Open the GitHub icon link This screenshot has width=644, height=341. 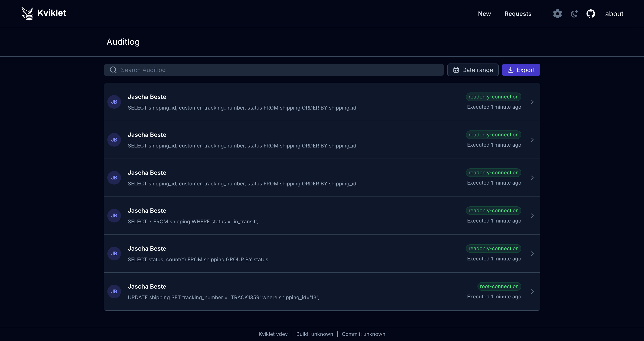point(591,13)
